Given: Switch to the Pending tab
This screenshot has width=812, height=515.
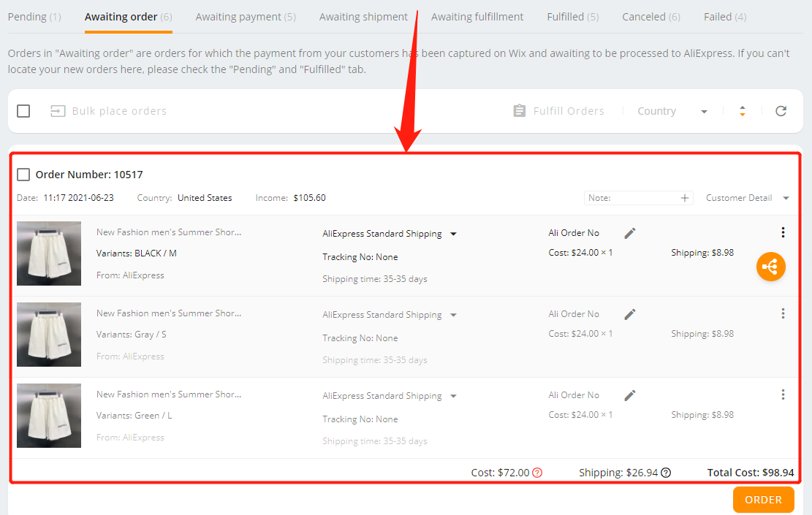Looking at the screenshot, I should [x=34, y=17].
